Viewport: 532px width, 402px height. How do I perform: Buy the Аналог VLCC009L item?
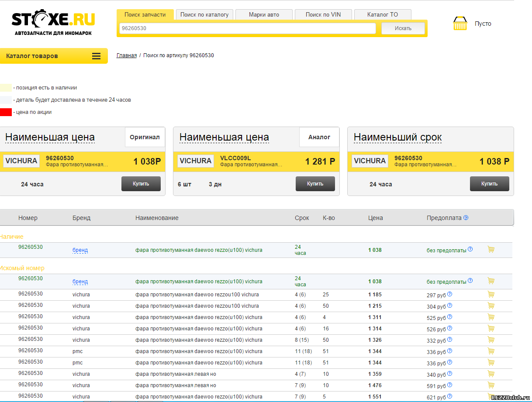(315, 184)
